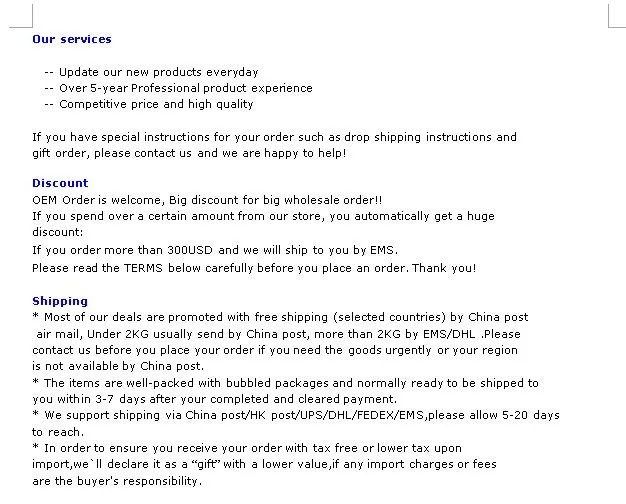Click 'EMS/DHL' in the shipping paragraph
Viewport: 626px width, 504px height.
[x=449, y=334]
